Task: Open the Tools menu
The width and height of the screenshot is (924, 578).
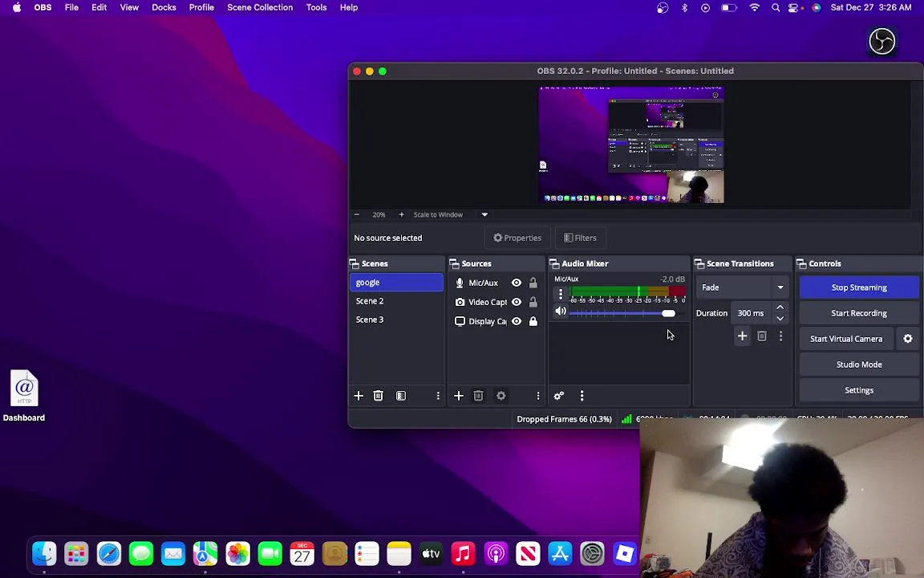Action: tap(317, 8)
